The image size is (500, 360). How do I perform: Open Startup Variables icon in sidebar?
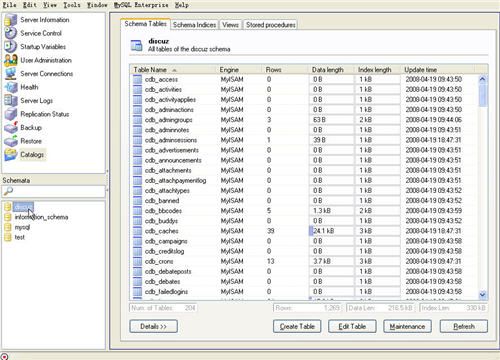click(x=11, y=46)
